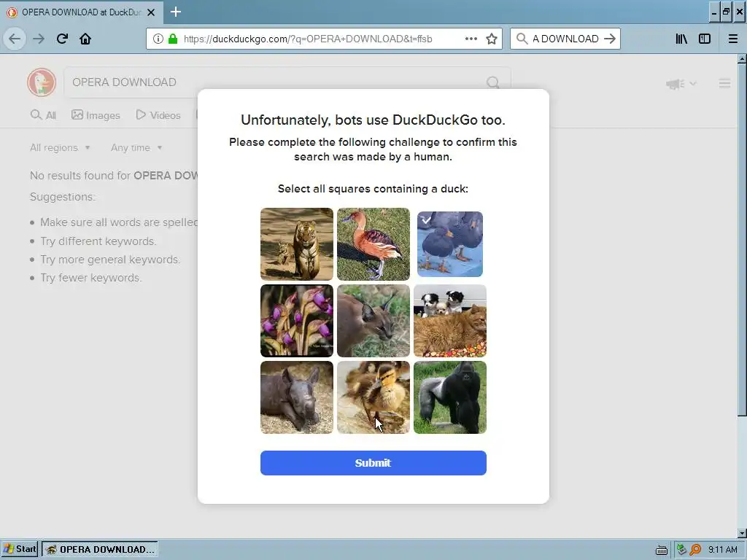Click the 9:11 AM clock
Viewport: 747px width, 560px height.
coord(723,550)
